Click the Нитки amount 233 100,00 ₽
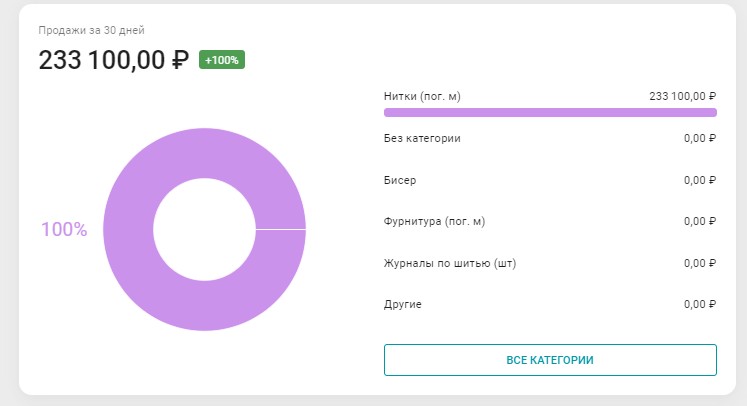This screenshot has width=747, height=406. coord(683,96)
